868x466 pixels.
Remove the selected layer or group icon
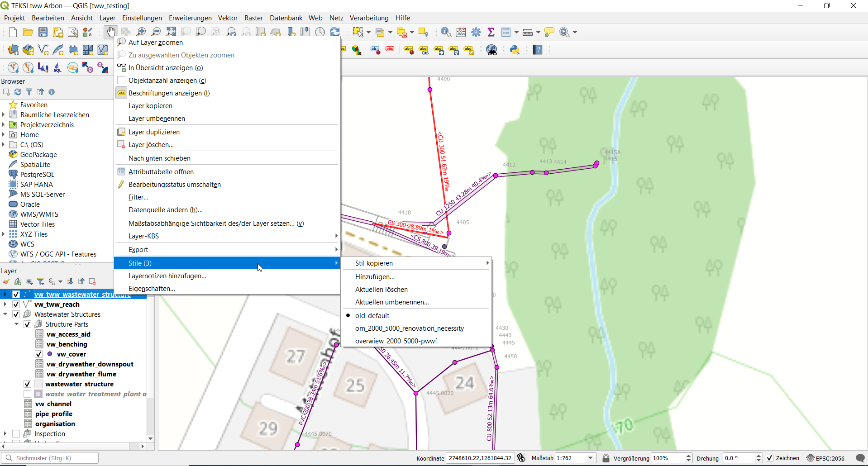coord(92,281)
